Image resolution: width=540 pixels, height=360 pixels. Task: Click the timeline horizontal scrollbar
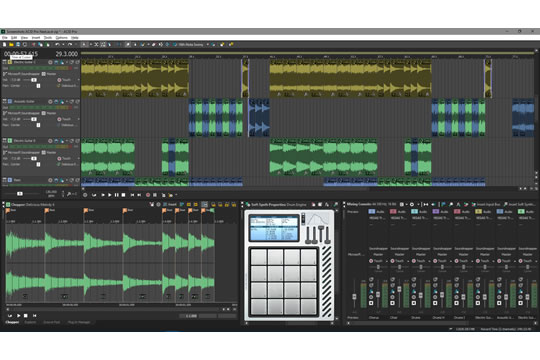click(249, 189)
